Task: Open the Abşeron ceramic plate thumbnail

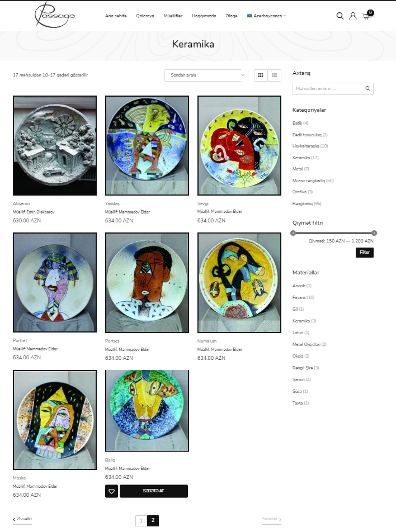Action: 55,145
